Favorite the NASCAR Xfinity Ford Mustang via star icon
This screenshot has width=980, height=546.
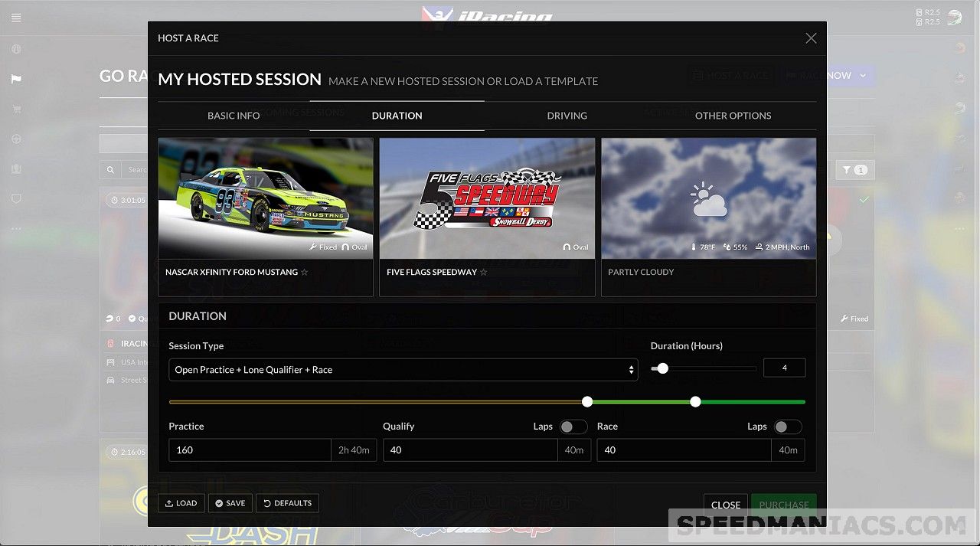pos(304,272)
